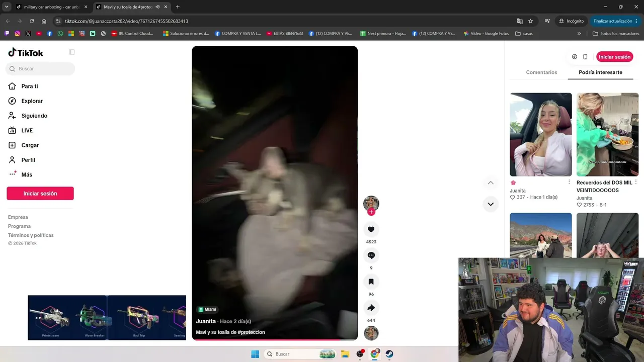Click the Windows taskbar Buscar box
The width and height of the screenshot is (644, 362).
coord(300,354)
